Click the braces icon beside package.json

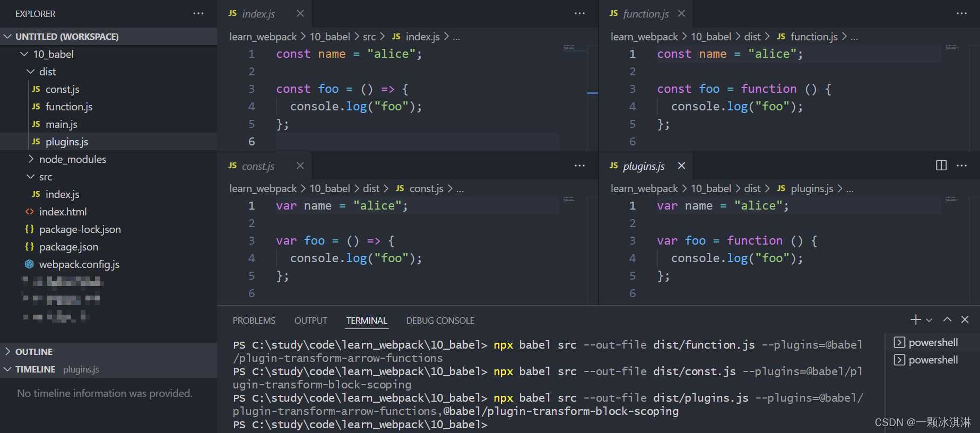30,247
